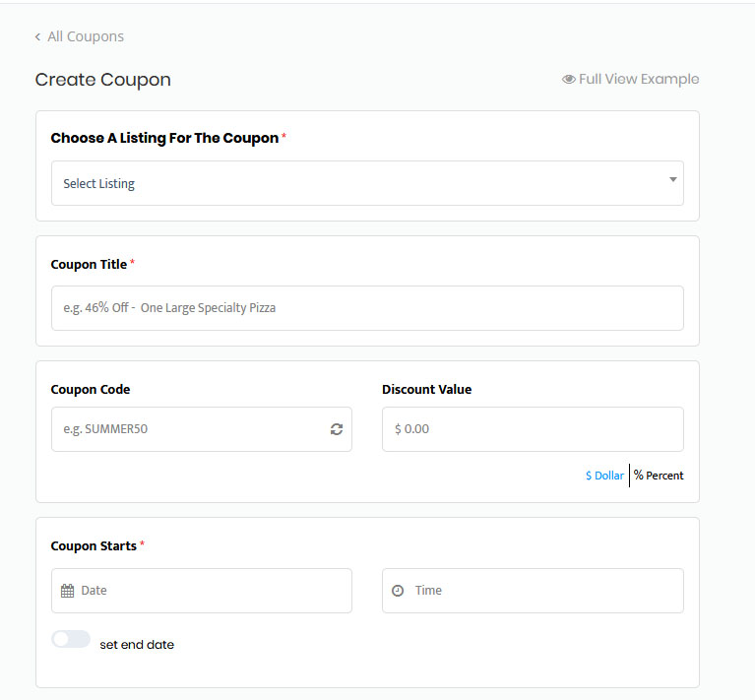Click into the Coupon Code field
This screenshot has height=700, width=755.
pos(187,429)
